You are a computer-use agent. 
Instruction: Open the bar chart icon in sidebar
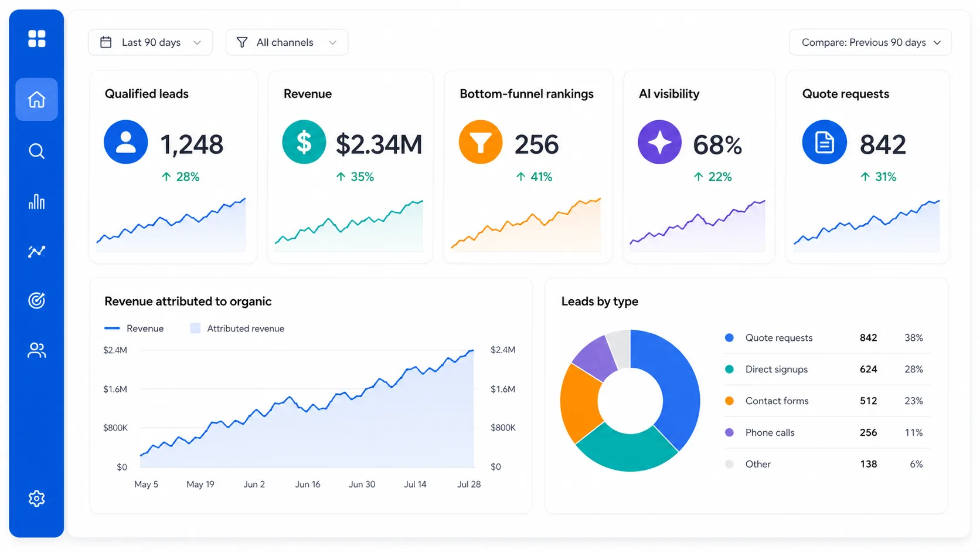[36, 202]
